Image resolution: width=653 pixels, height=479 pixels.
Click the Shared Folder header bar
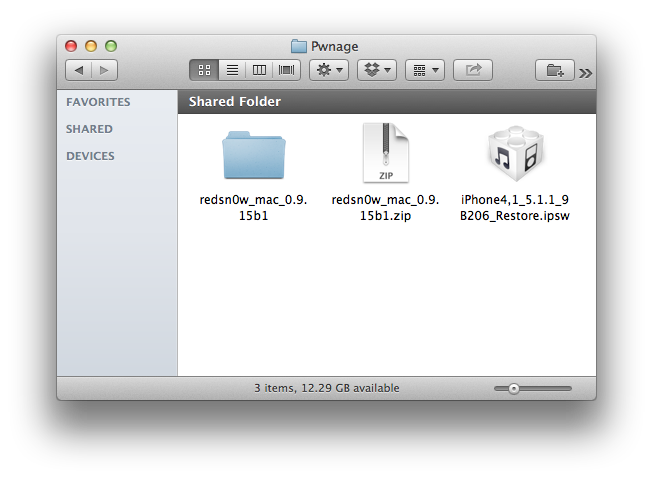click(x=387, y=102)
